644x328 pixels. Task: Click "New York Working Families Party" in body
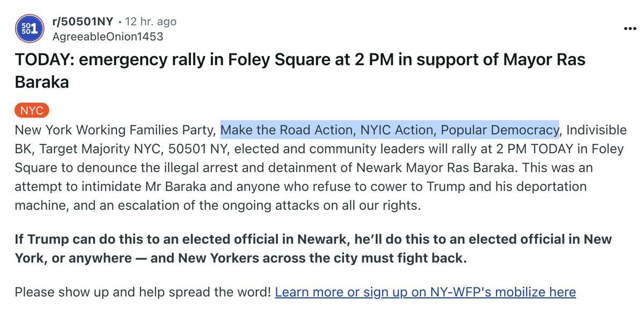115,130
